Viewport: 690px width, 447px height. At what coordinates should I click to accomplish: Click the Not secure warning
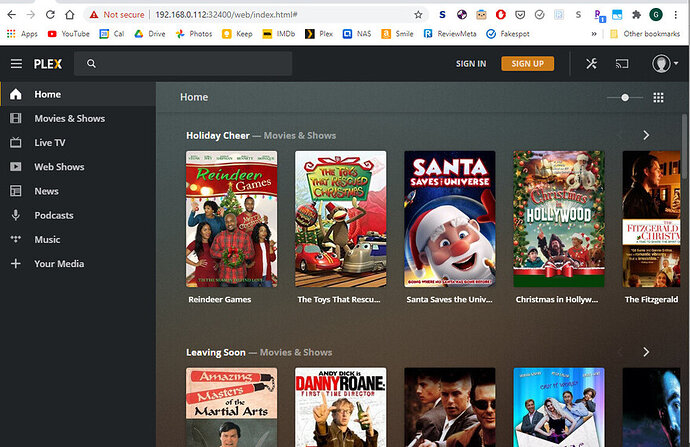pyautogui.click(x=117, y=15)
